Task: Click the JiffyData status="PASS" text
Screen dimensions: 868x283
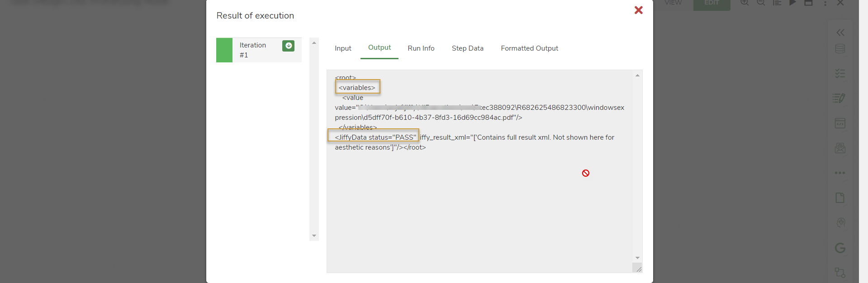Action: point(375,137)
